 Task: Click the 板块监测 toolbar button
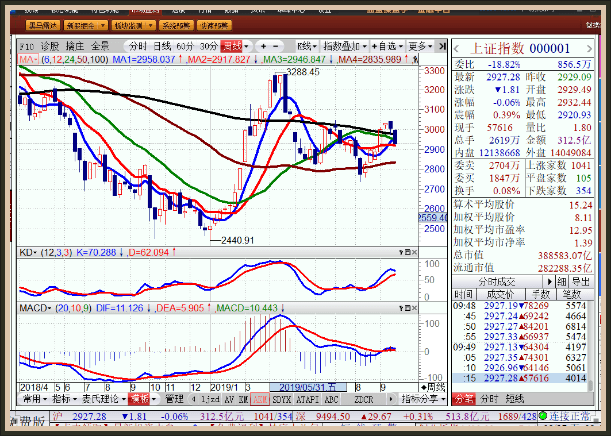[x=128, y=26]
